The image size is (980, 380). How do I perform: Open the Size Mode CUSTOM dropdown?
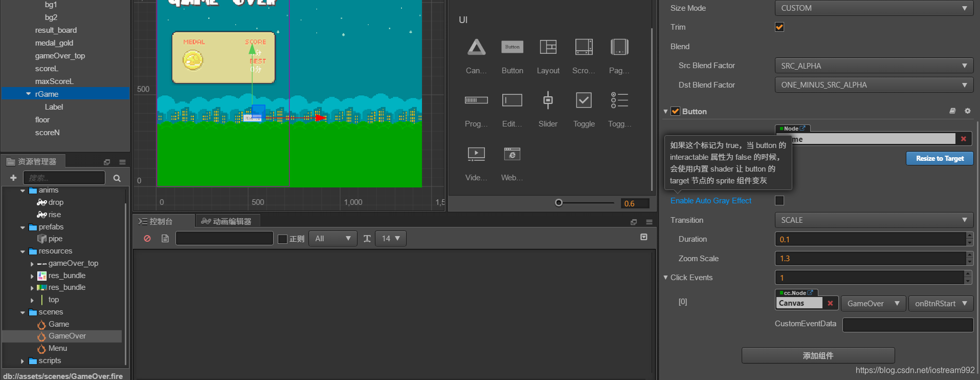click(874, 8)
